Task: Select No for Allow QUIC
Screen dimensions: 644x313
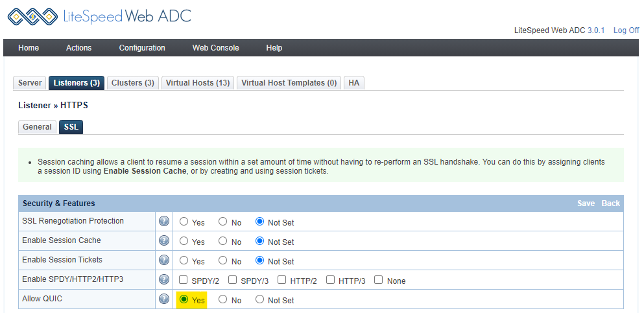Action: click(223, 300)
